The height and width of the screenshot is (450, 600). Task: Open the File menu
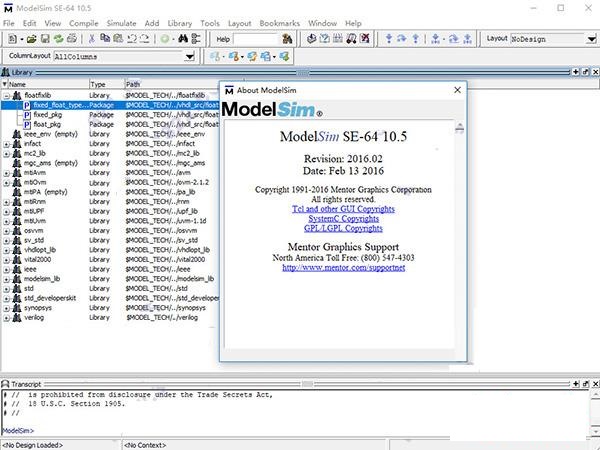8,23
